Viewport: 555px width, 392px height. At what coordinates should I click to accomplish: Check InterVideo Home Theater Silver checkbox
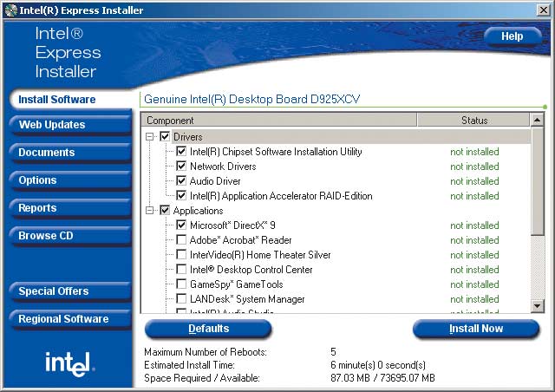181,255
